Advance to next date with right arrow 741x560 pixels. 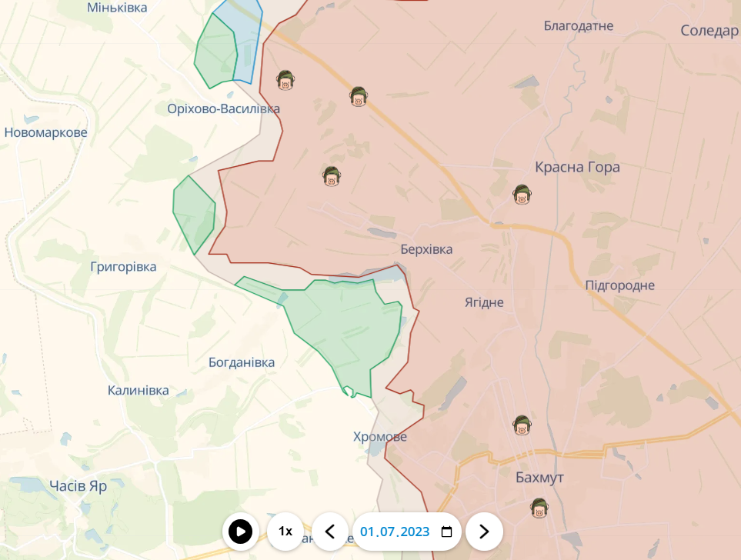point(484,532)
